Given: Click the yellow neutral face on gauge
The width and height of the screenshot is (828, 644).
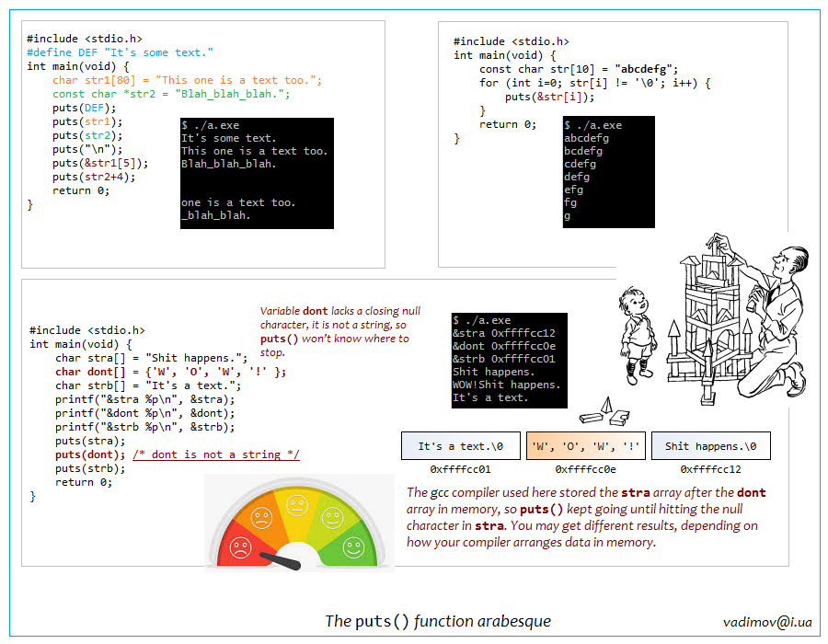Looking at the screenshot, I should tap(297, 505).
